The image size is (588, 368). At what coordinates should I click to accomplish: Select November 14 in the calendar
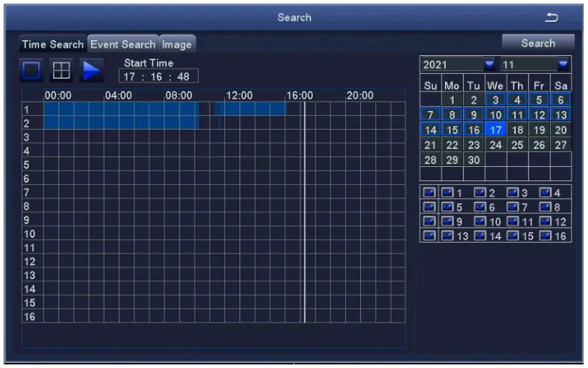pyautogui.click(x=430, y=130)
